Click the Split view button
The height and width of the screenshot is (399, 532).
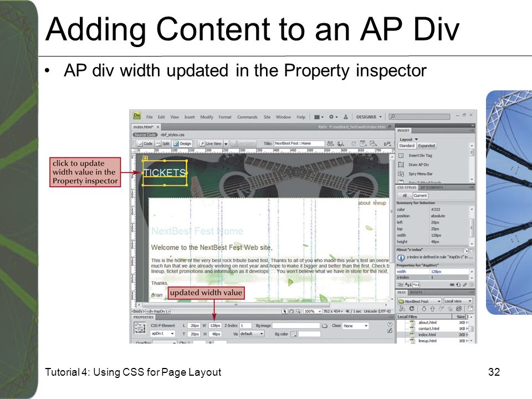tap(163, 144)
